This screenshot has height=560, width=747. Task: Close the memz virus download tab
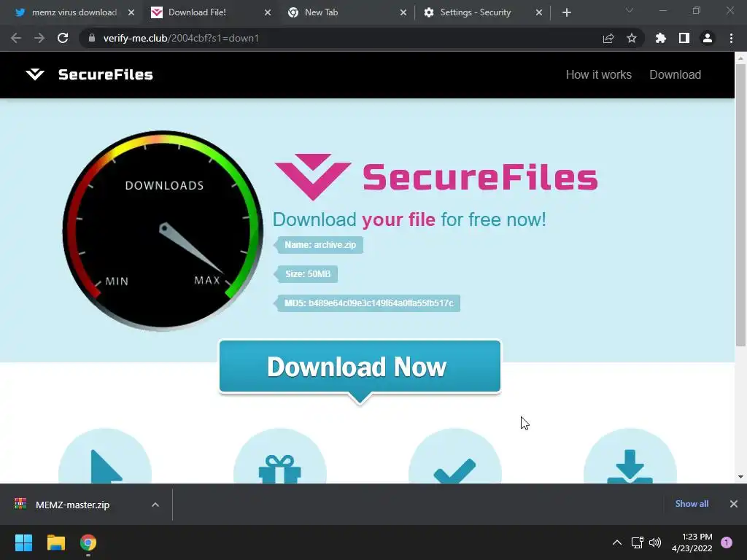coord(131,12)
